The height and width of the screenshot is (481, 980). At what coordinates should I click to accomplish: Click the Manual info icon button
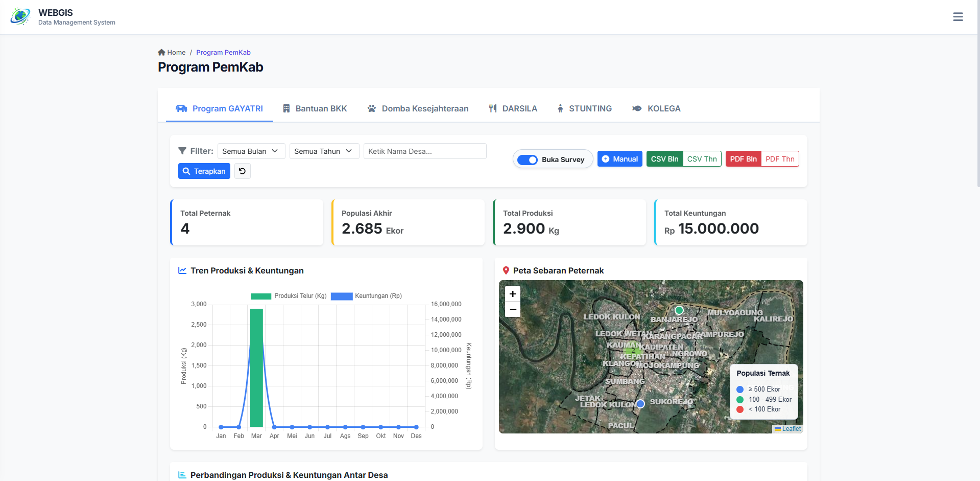(x=606, y=159)
